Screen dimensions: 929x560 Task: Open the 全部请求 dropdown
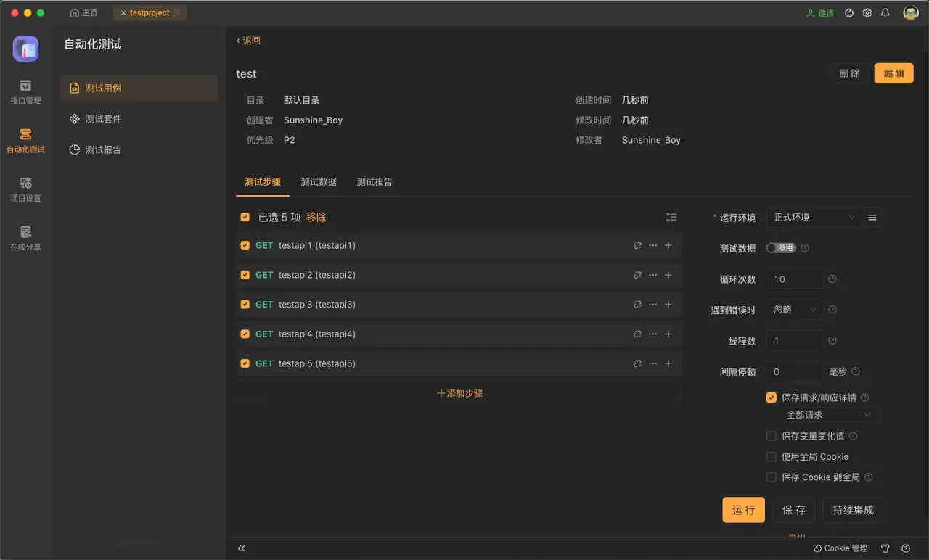click(830, 415)
